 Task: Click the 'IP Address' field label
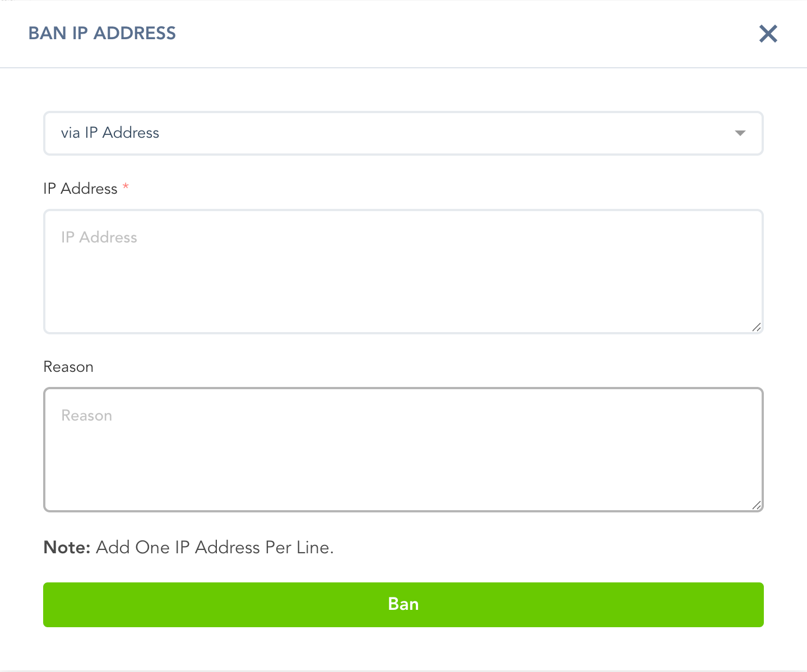[x=80, y=189]
